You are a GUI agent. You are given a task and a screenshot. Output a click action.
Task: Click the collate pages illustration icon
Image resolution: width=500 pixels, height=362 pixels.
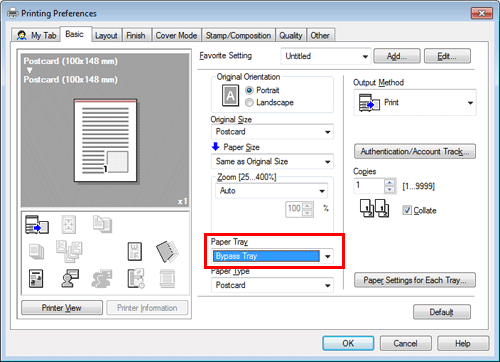click(374, 208)
